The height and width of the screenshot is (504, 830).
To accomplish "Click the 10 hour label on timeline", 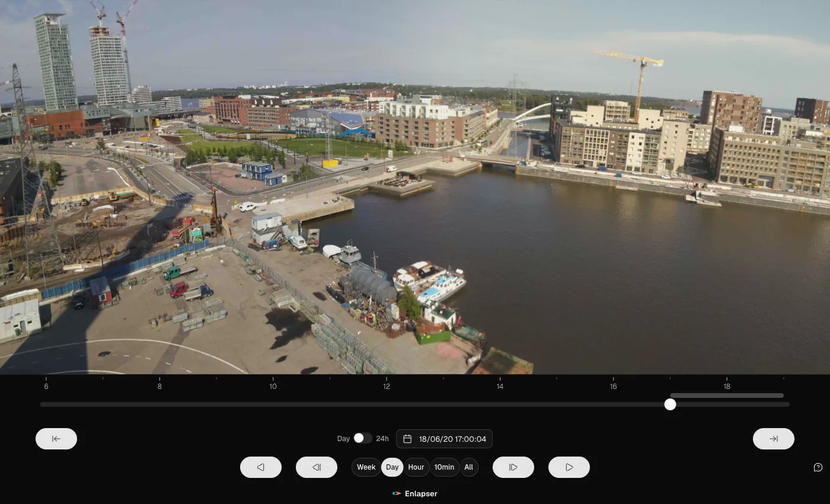I will tap(273, 387).
